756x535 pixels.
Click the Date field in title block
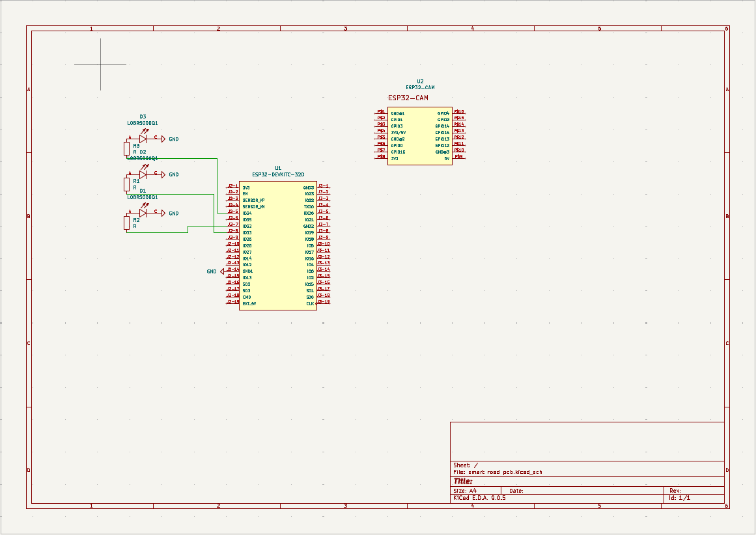pyautogui.click(x=516, y=491)
